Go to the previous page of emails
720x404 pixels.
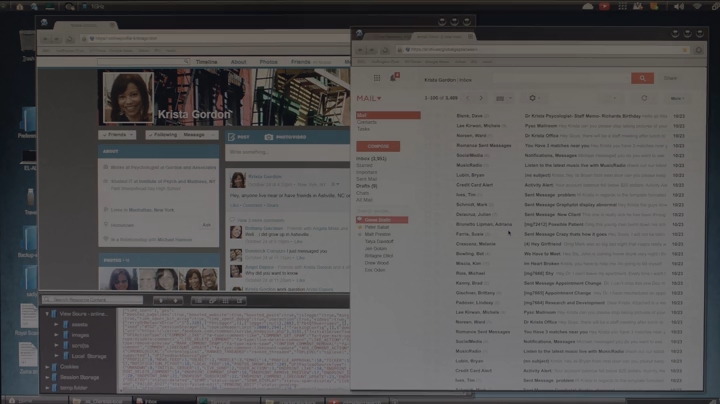pyautogui.click(x=467, y=98)
